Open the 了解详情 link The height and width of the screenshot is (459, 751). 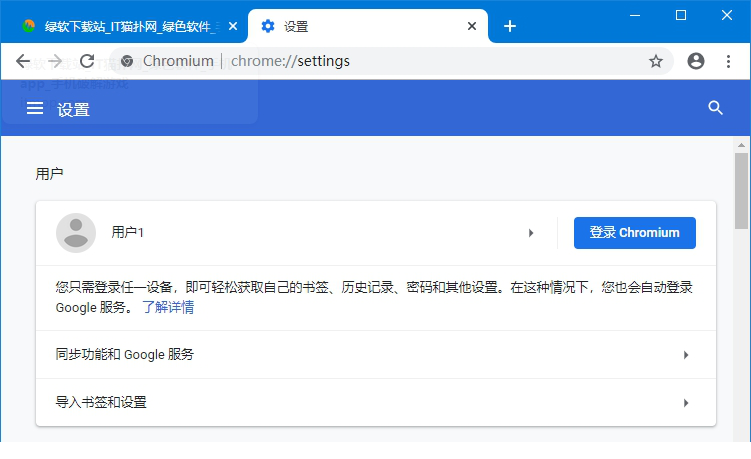click(x=168, y=307)
